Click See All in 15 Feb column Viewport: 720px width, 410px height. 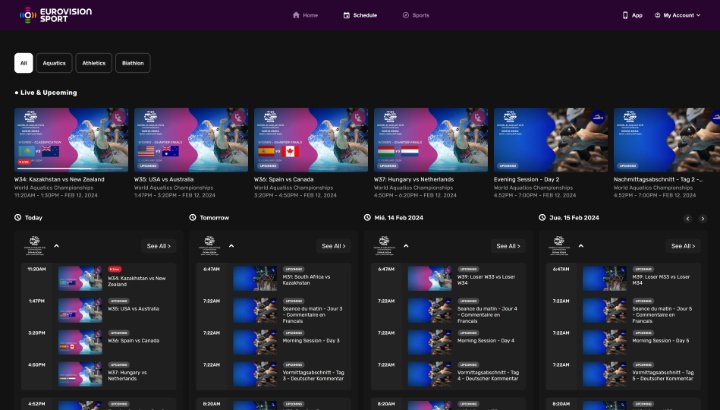(683, 246)
